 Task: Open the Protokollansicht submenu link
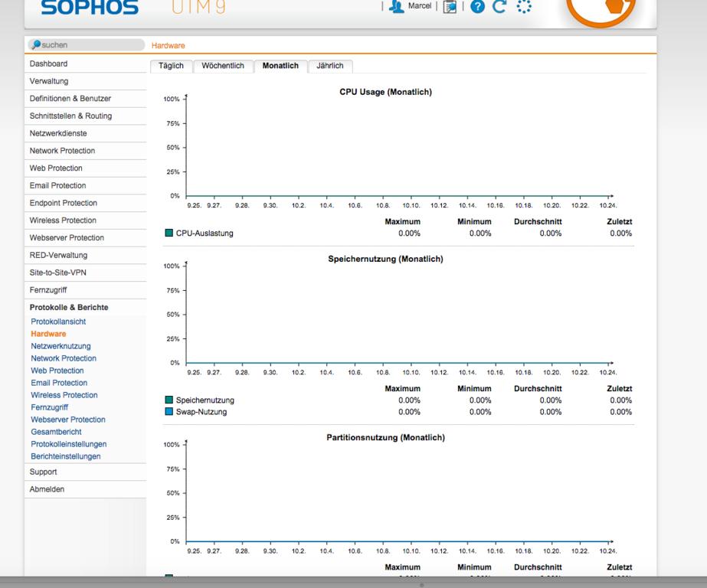[x=58, y=322]
